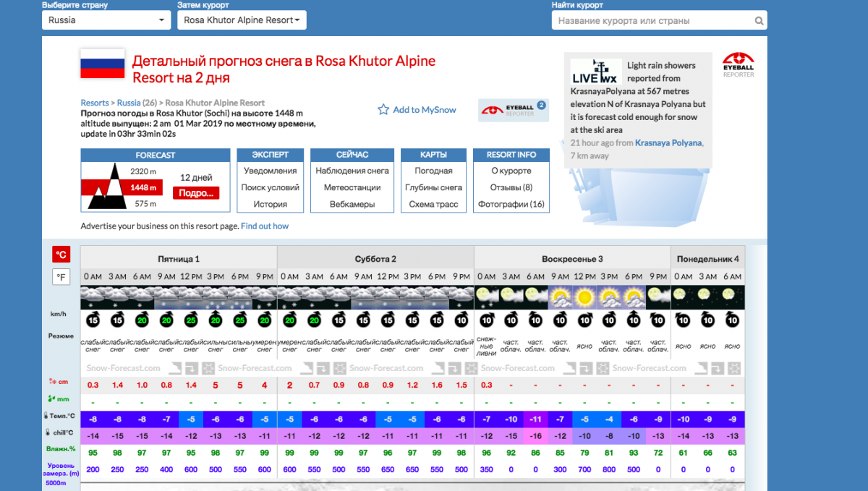The height and width of the screenshot is (491, 868).
Task: Open Поиск условий
Action: 271,187
